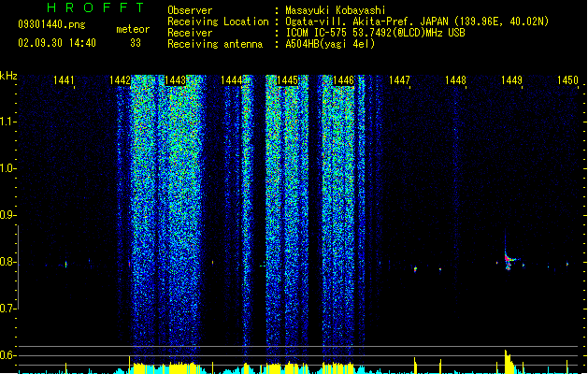Click the 1448 time axis label
The image size is (588, 374).
(x=455, y=80)
